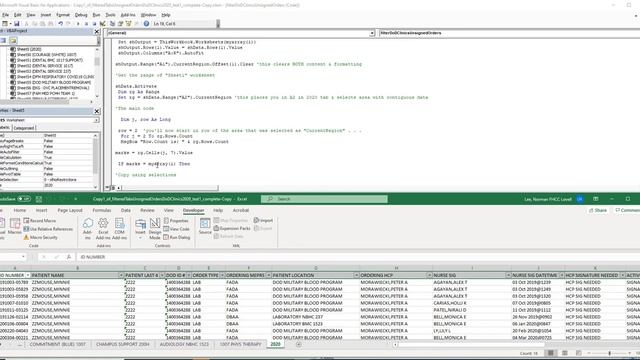
Task: Open the Debug menu in VBA editor
Action: (x=81, y=15)
